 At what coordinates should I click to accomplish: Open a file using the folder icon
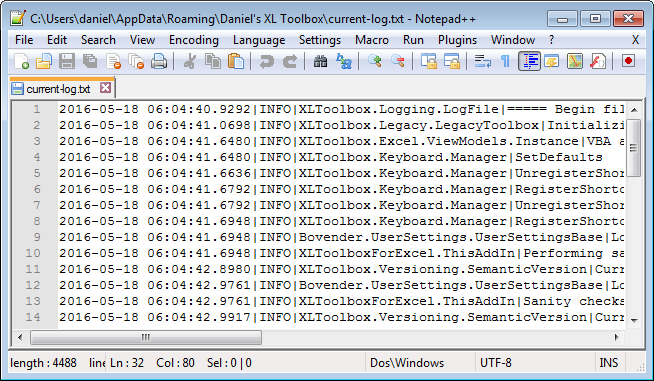point(44,61)
